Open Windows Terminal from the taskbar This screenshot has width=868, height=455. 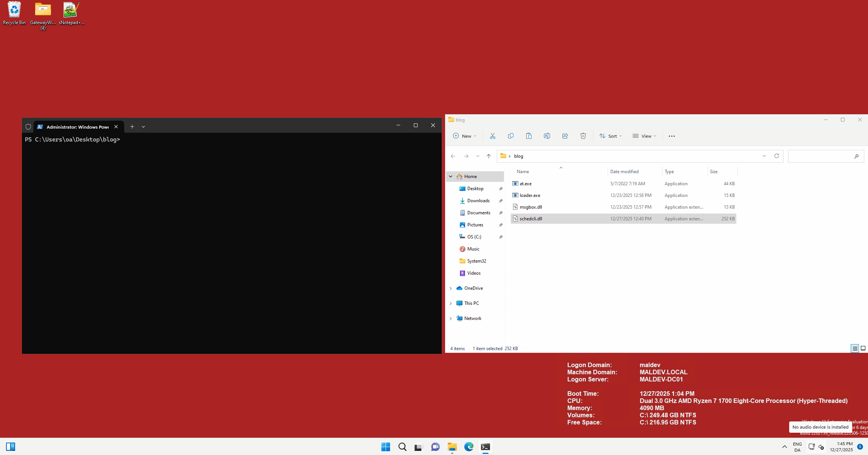485,447
